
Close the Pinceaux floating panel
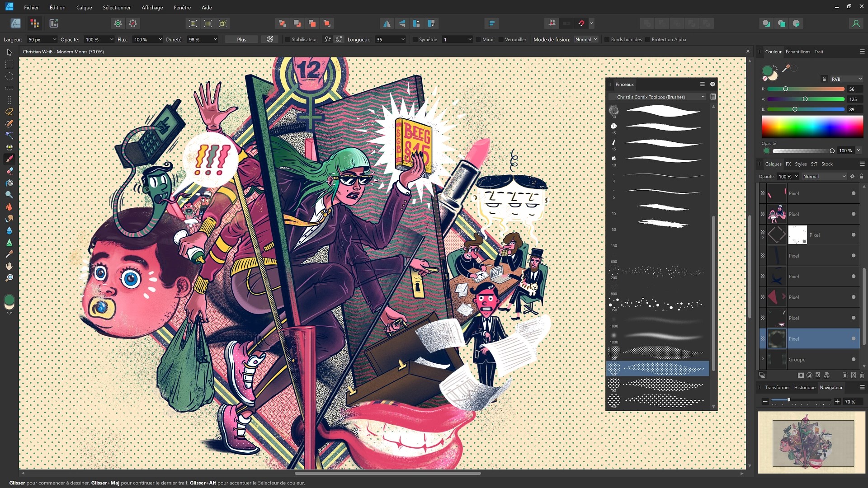pos(712,84)
